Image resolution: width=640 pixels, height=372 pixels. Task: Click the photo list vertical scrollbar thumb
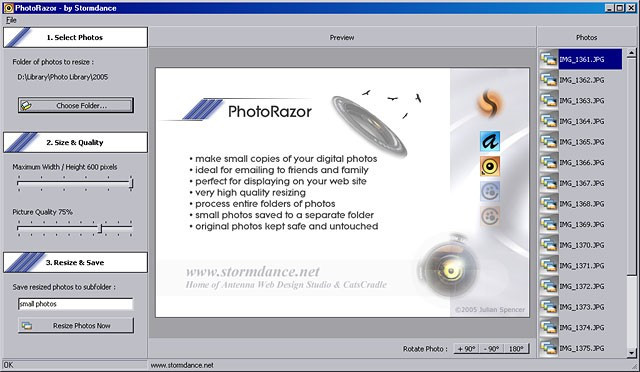[631, 167]
